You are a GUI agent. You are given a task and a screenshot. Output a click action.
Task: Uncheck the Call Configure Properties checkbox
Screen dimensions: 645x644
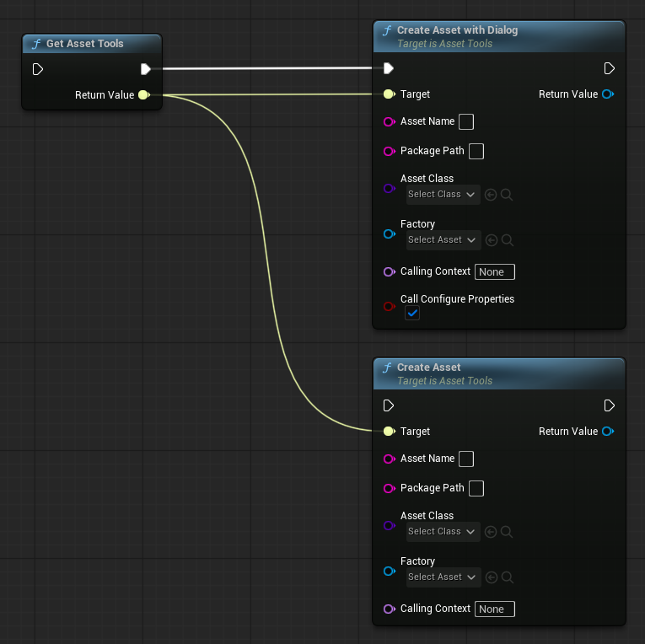[x=412, y=314]
